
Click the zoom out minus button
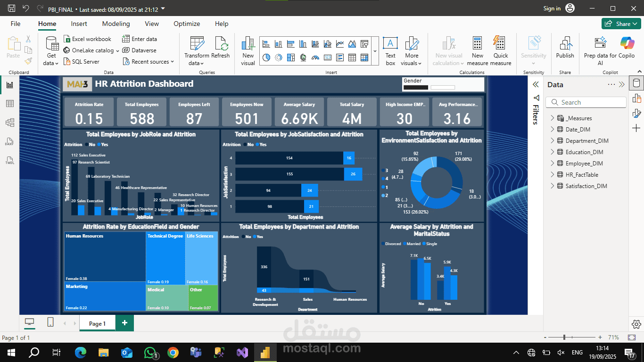click(545, 337)
